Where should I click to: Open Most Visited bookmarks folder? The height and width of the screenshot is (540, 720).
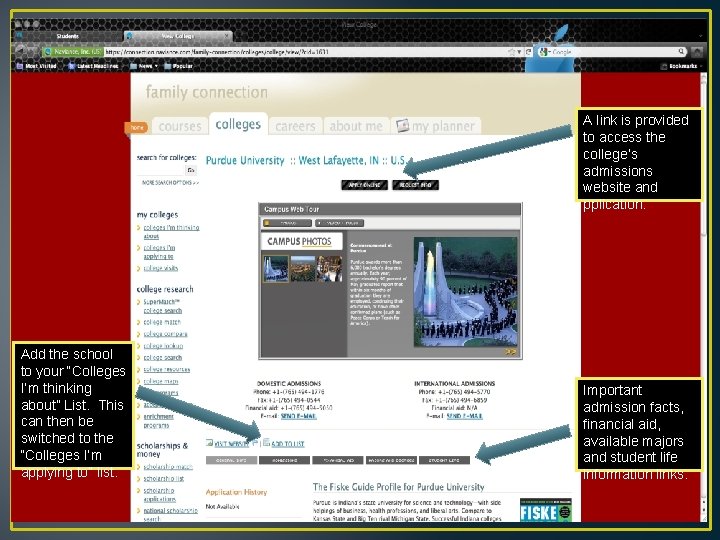point(36,66)
